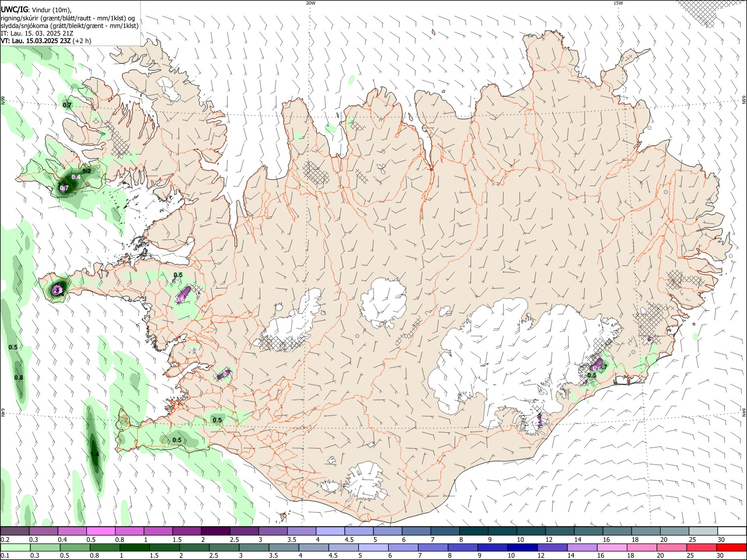Click the 'slydda/snjókoma' legend description line
747x560 pixels.
pyautogui.click(x=69, y=26)
